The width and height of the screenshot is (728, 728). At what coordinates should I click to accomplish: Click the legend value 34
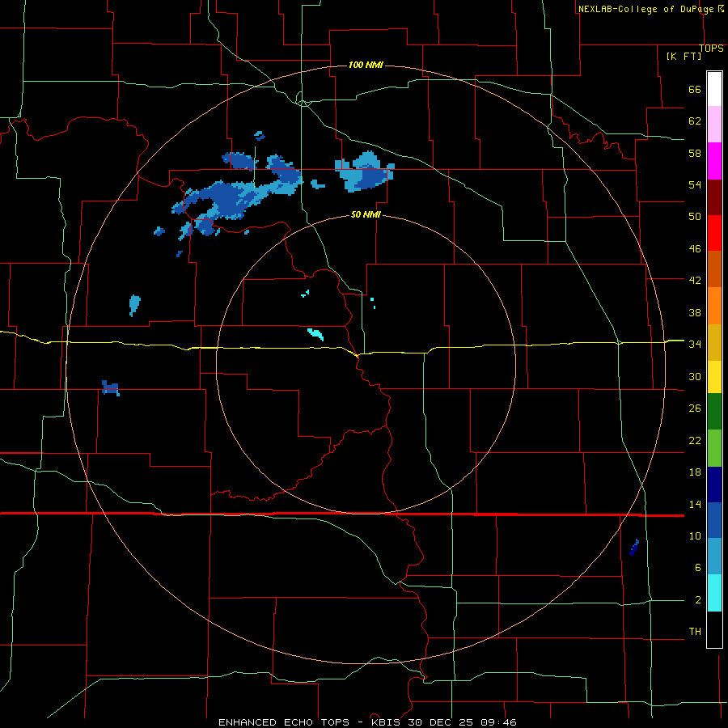695,345
